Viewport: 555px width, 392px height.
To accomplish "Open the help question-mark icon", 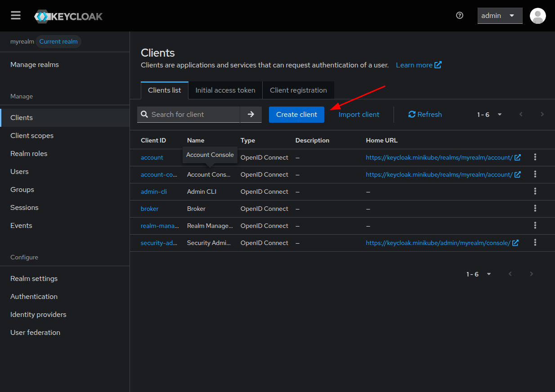I will coord(460,15).
